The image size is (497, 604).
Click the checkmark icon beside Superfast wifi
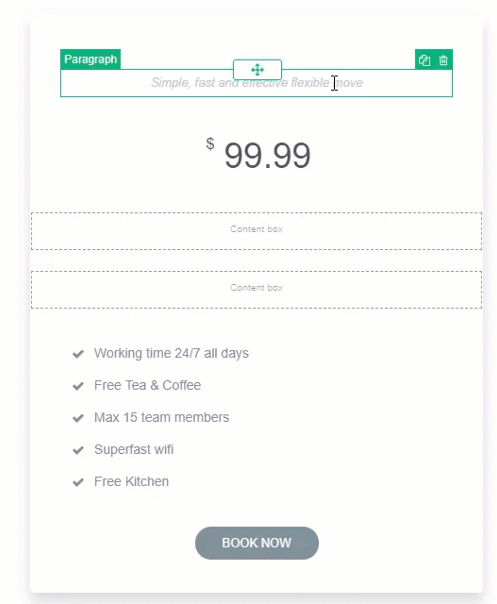point(78,450)
